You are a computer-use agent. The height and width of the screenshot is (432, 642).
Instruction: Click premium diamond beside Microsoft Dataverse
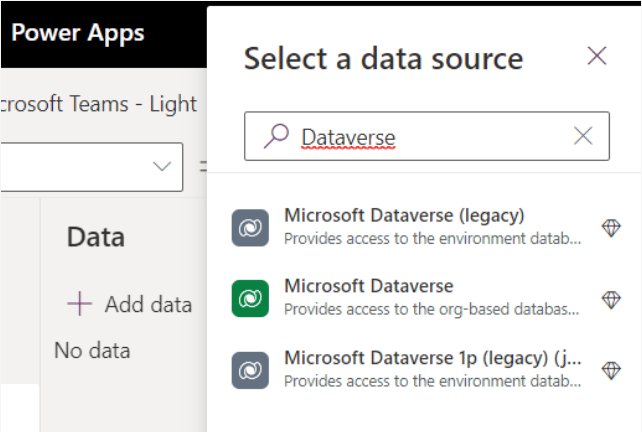click(x=611, y=300)
